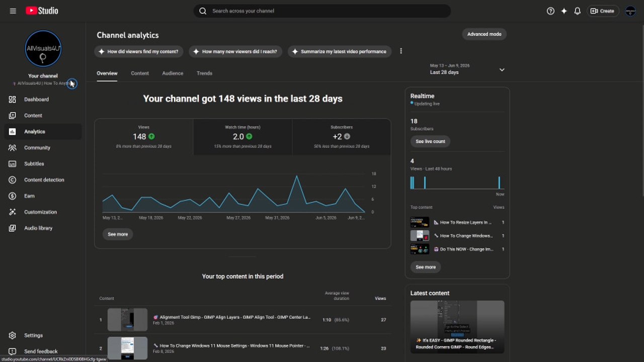This screenshot has width=644, height=362.
Task: Click the Settings gear icon
Action: click(13, 335)
